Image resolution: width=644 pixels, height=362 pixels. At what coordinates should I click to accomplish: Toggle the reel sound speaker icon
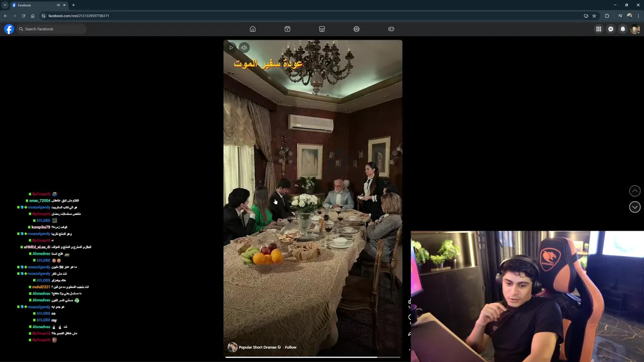click(244, 48)
